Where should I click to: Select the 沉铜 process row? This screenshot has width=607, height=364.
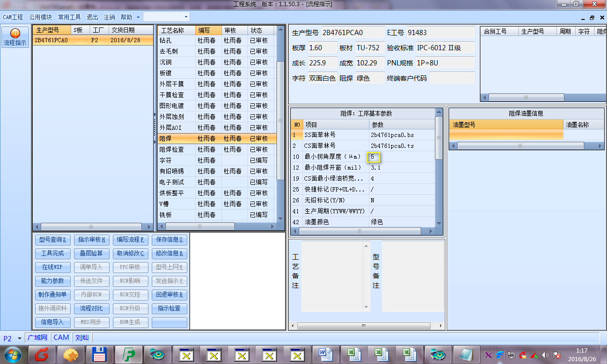217,62
